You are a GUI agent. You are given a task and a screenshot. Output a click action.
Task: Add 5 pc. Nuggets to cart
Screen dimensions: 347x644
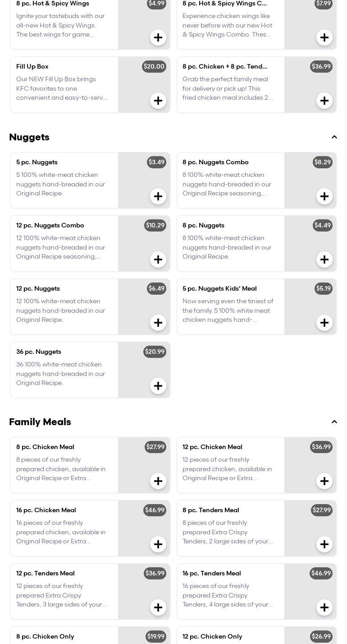tap(158, 196)
